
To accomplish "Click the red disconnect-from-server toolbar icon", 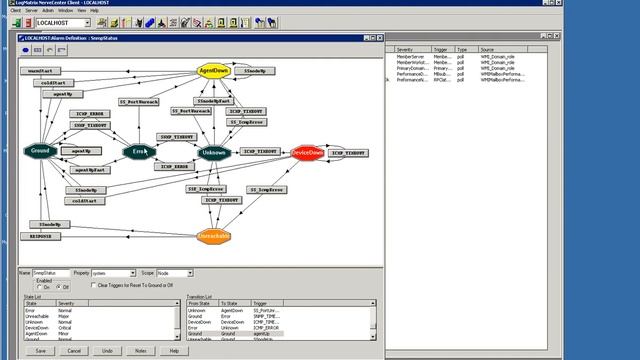I will pyautogui.click(x=28, y=23).
